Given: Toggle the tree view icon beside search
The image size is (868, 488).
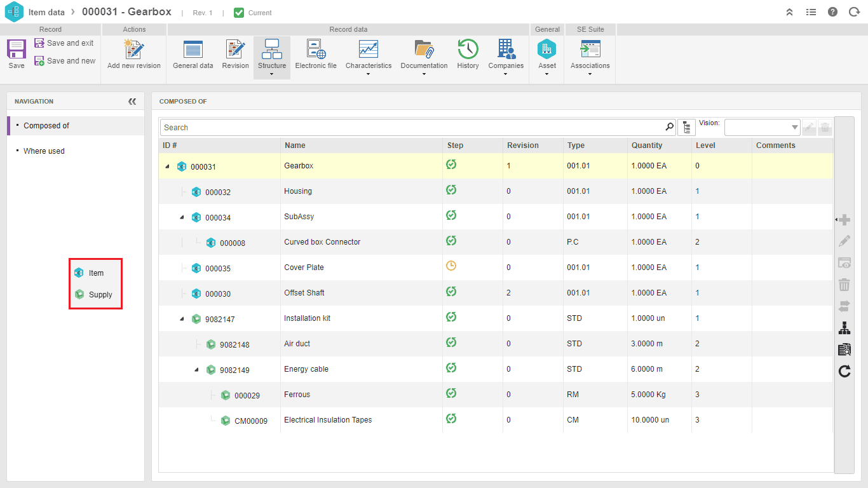Looking at the screenshot, I should click(x=686, y=127).
